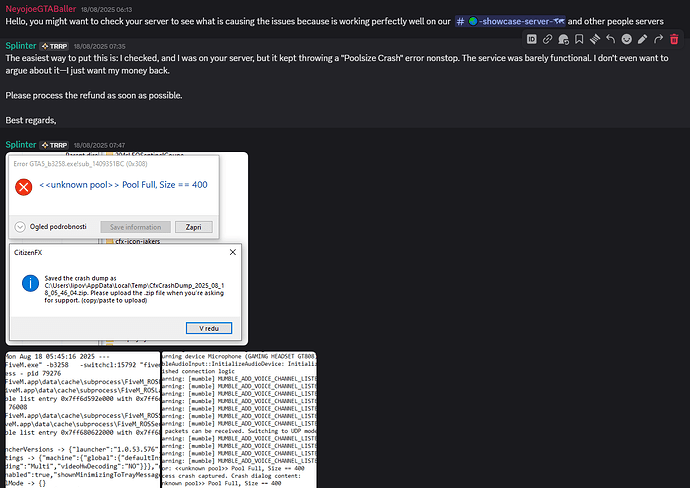
Task: Click the "Error GTA5_b3258.exe" dialog title
Action: 81,164
